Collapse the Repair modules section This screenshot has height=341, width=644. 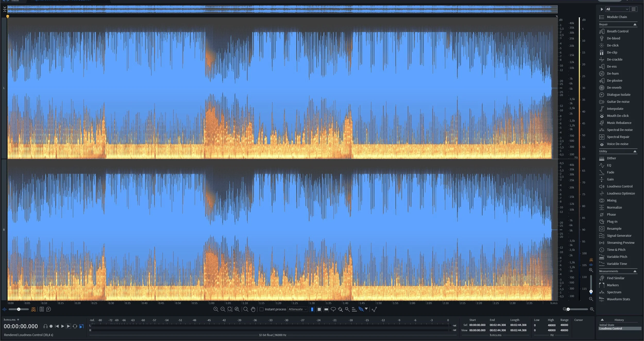point(635,24)
